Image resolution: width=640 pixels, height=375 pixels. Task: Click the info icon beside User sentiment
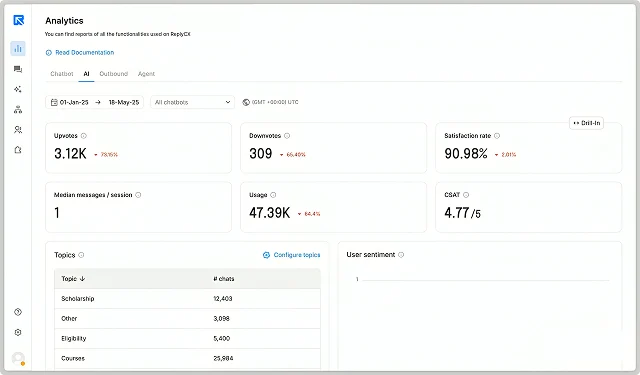[x=401, y=255]
